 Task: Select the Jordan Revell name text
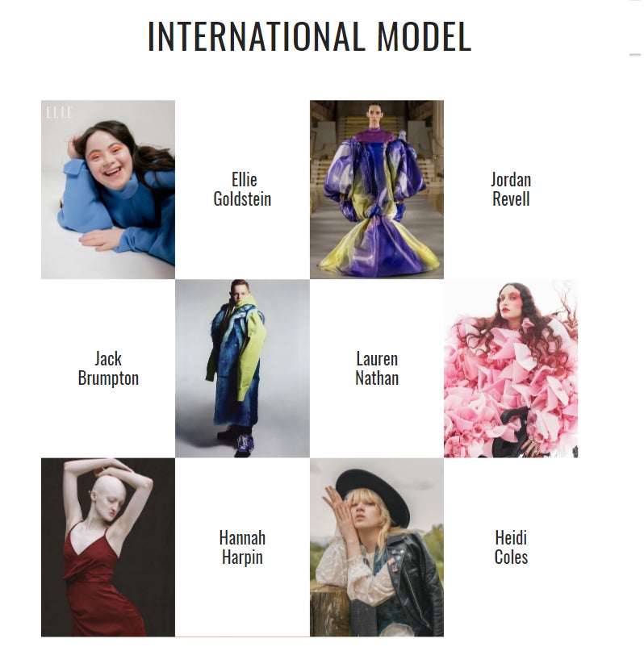511,190
